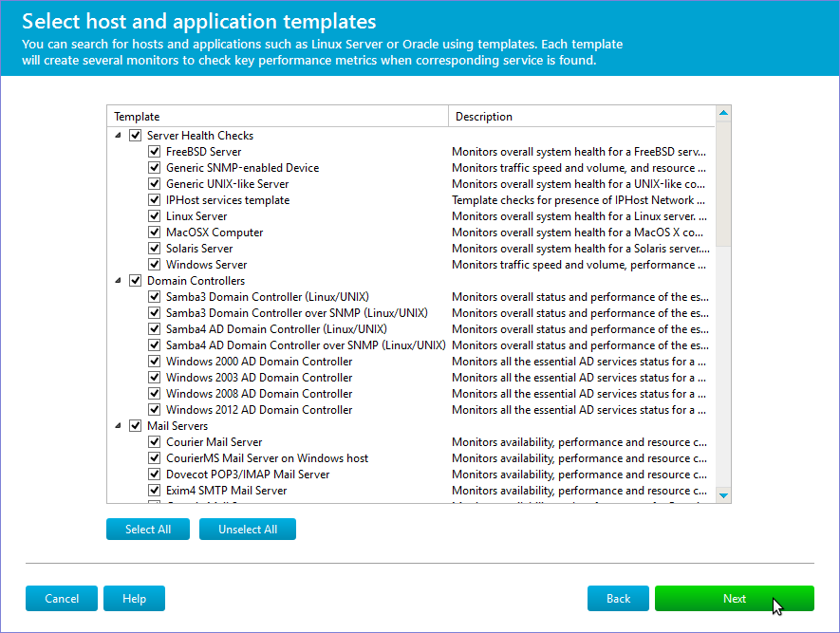This screenshot has width=840, height=633.
Task: Uncheck the FreeBSD Server checkbox
Action: click(155, 152)
